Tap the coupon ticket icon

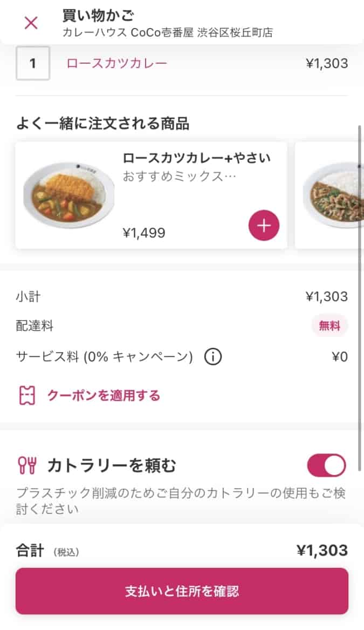(x=26, y=396)
